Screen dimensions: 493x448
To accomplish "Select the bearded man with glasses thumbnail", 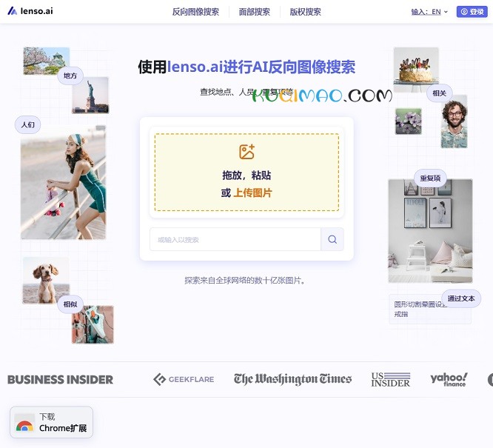I will pyautogui.click(x=454, y=121).
